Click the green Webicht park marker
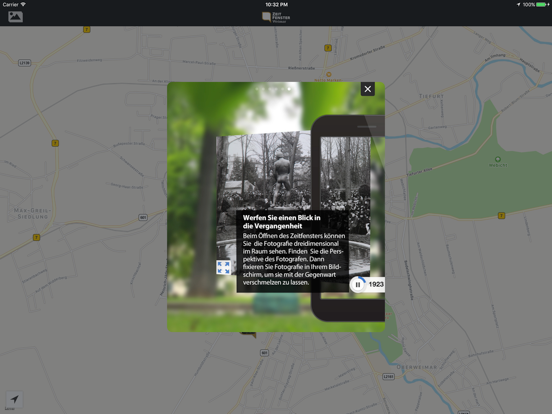The width and height of the screenshot is (552, 414). pos(498,159)
